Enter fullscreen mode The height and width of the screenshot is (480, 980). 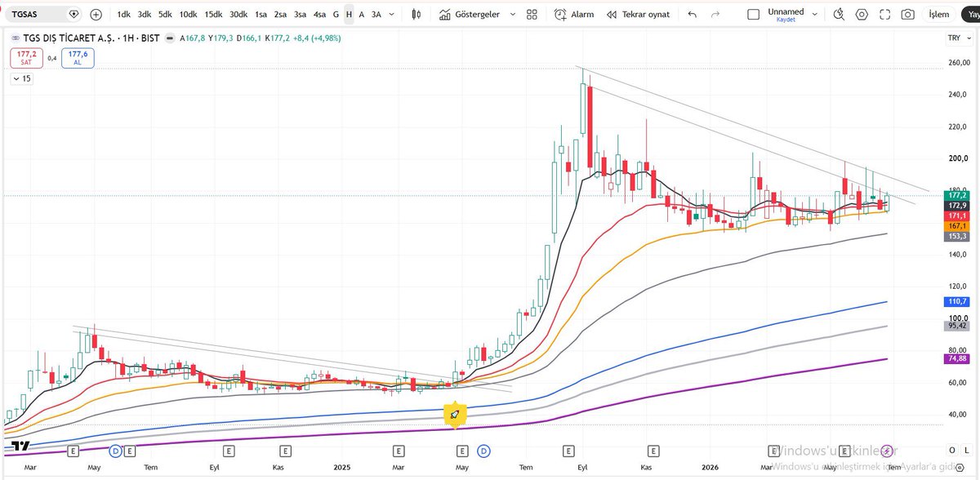[x=885, y=14]
